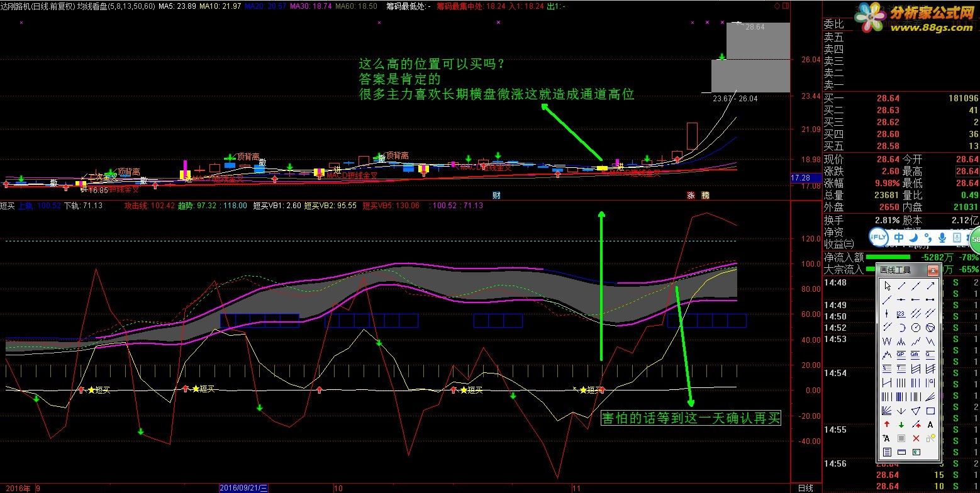Click the 净流入额 green bar

click(x=888, y=257)
